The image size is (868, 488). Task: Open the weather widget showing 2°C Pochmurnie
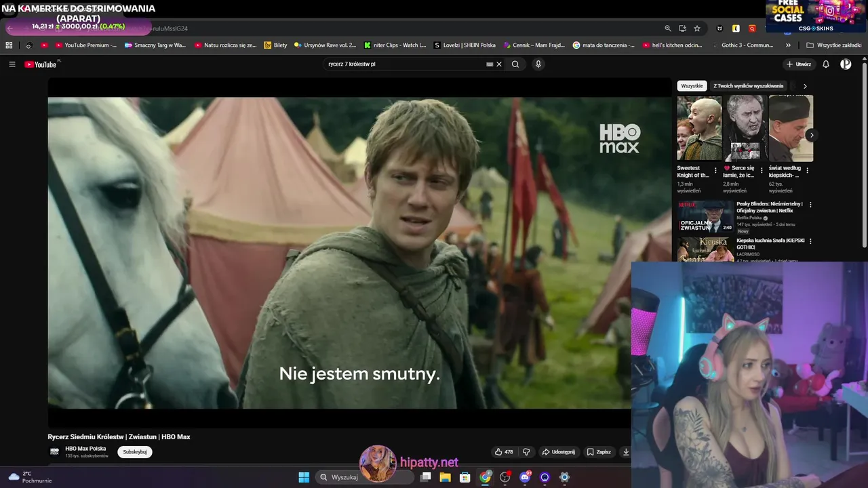point(29,477)
